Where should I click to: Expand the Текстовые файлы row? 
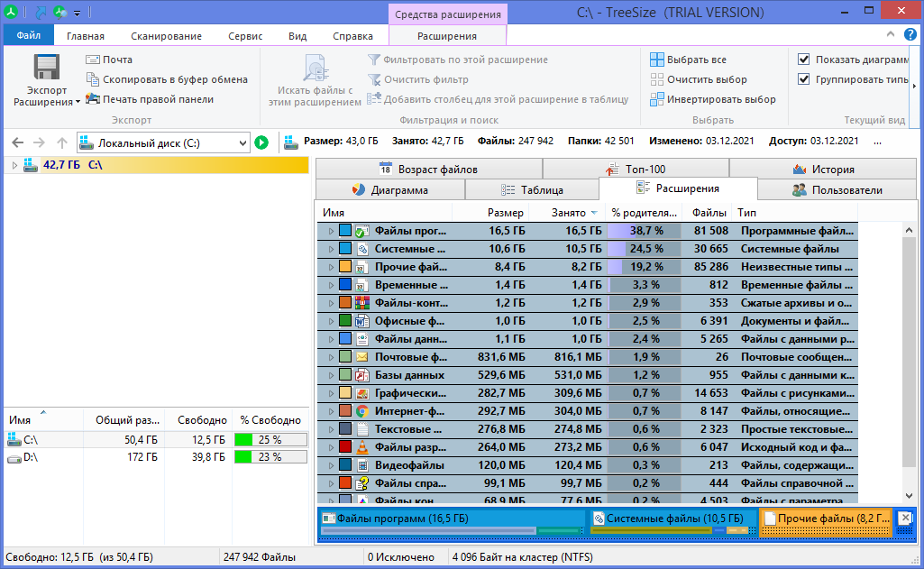point(331,429)
